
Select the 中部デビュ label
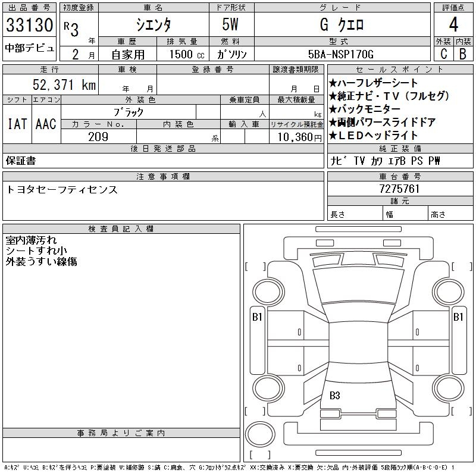(x=29, y=48)
